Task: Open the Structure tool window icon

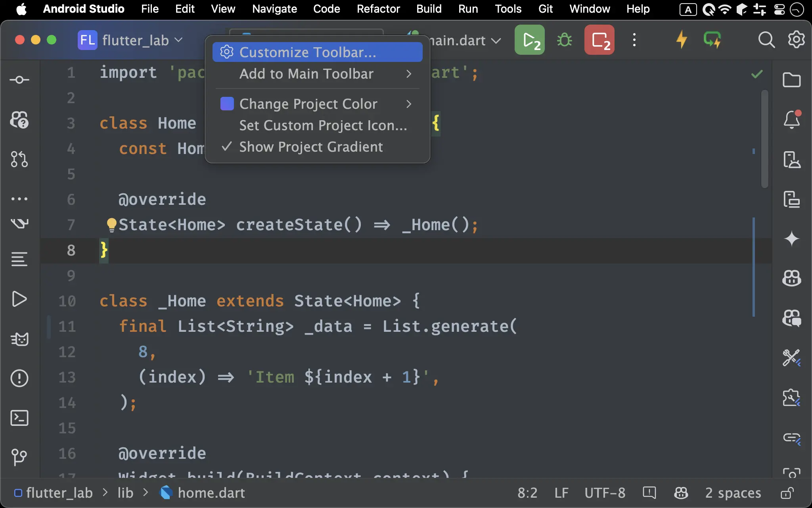Action: pyautogui.click(x=19, y=259)
